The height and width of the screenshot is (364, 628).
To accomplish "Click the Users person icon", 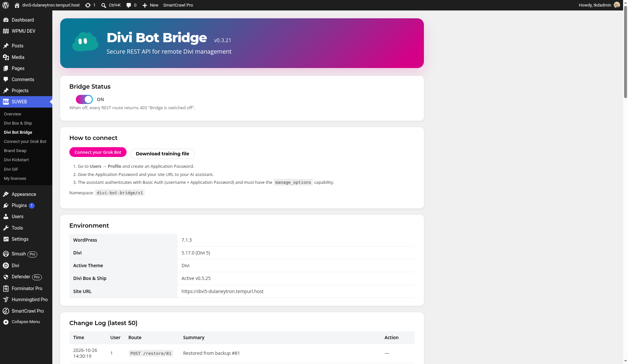I will [x=6, y=217].
